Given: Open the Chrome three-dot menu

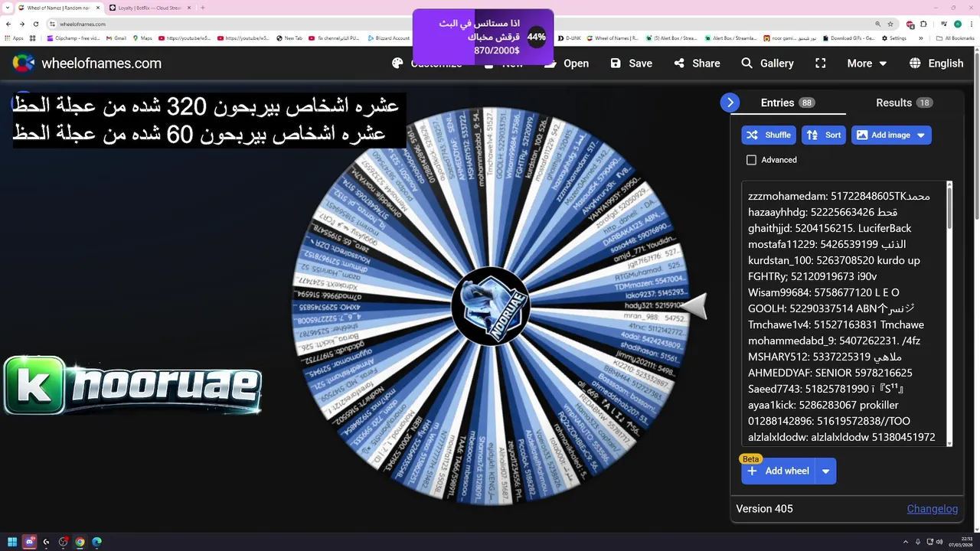Looking at the screenshot, I should pyautogui.click(x=971, y=24).
